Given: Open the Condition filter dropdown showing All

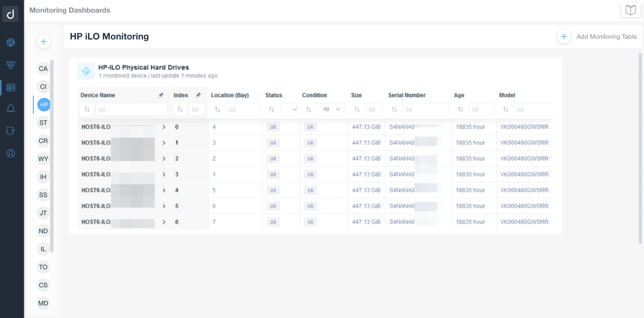Looking at the screenshot, I should pos(331,109).
